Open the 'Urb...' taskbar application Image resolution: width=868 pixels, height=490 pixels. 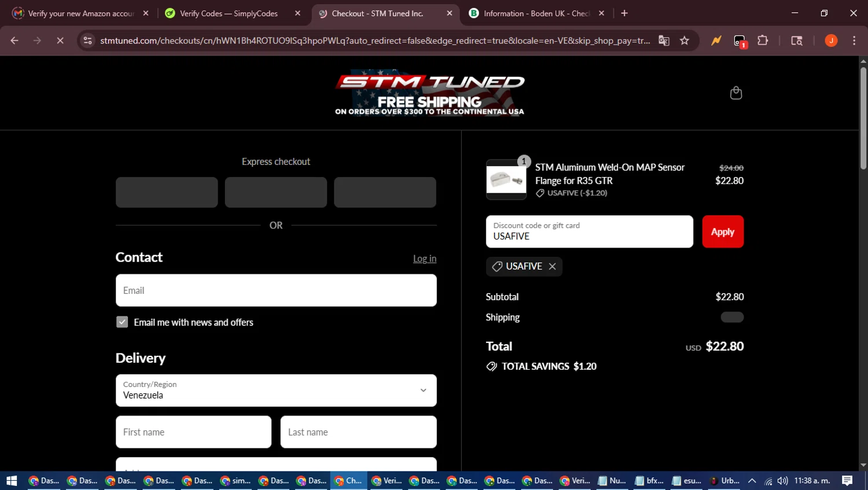click(724, 481)
